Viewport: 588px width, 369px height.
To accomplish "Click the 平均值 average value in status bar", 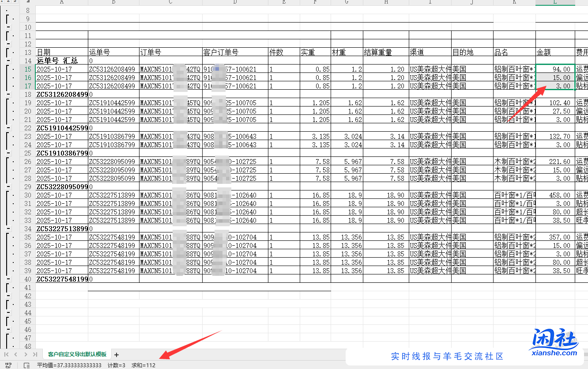I will [69, 365].
